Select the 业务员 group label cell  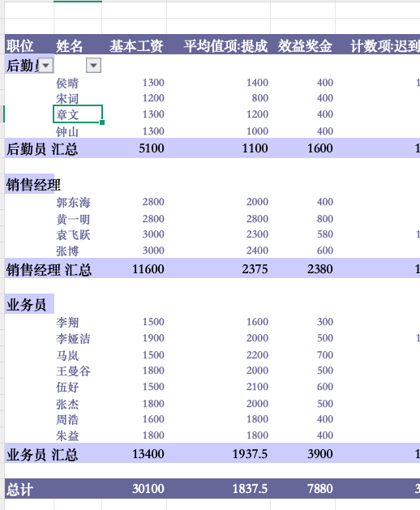click(27, 305)
